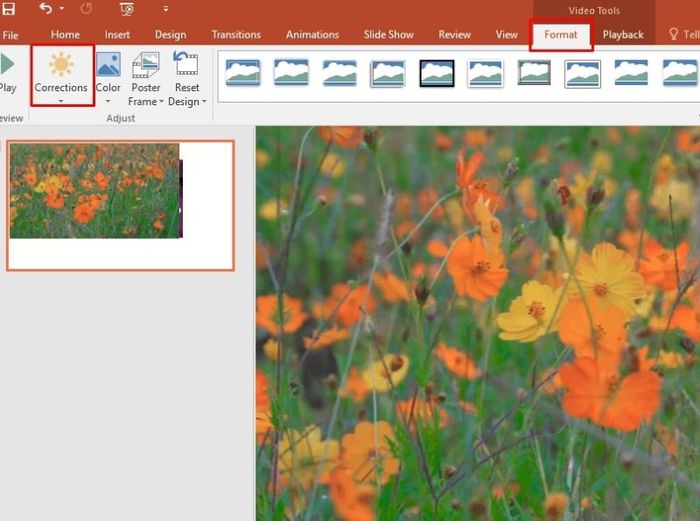Select slide 1 thumbnail in slide panel

(x=120, y=205)
